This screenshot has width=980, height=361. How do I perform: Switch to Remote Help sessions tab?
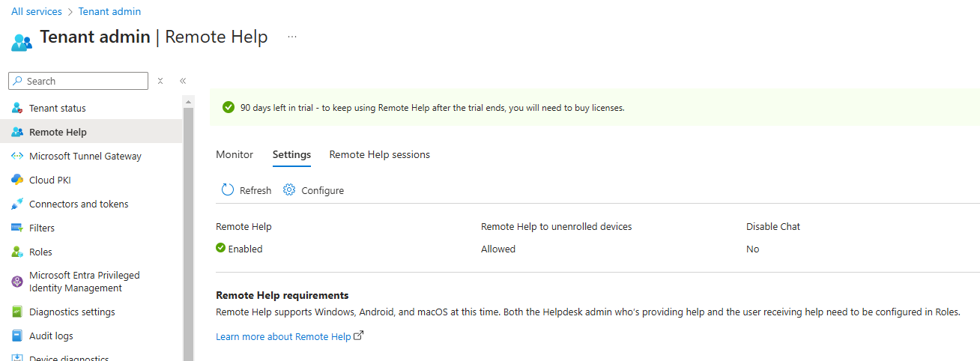click(380, 154)
